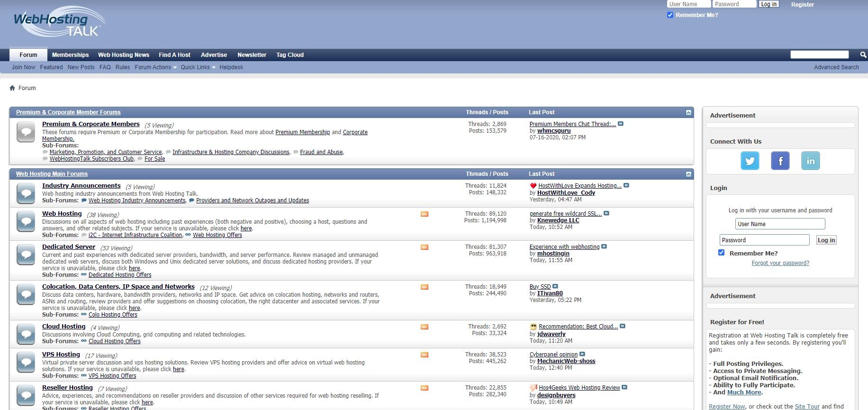
Task: Open the Facebook social icon
Action: [x=780, y=161]
